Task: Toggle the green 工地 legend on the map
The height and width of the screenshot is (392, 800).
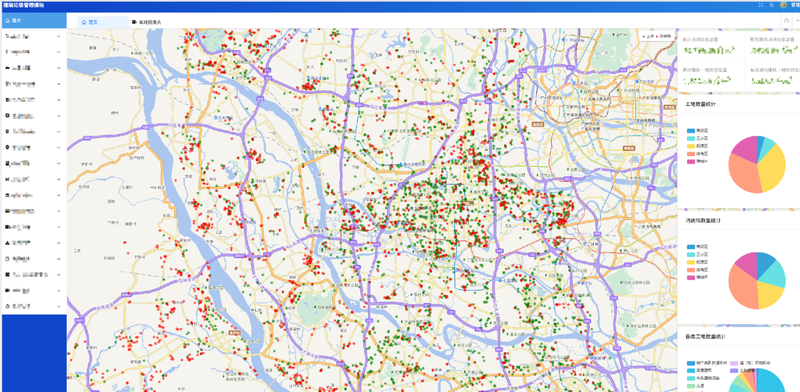Action: tap(649, 36)
